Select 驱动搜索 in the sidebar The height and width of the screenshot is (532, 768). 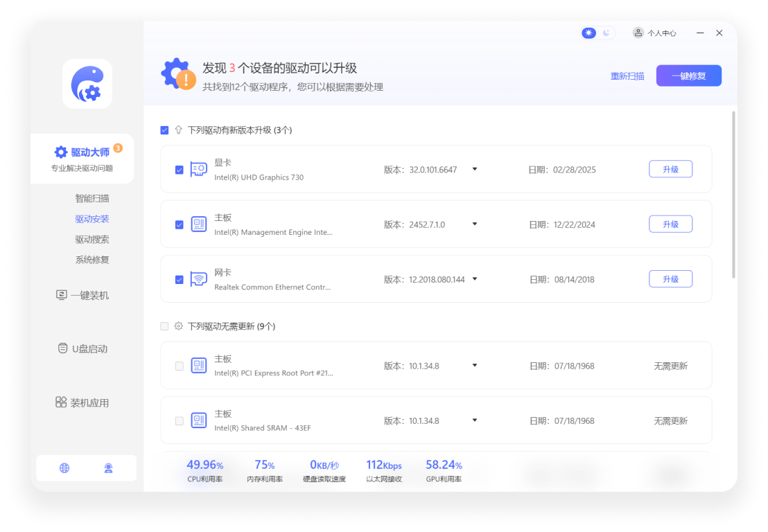coord(92,239)
